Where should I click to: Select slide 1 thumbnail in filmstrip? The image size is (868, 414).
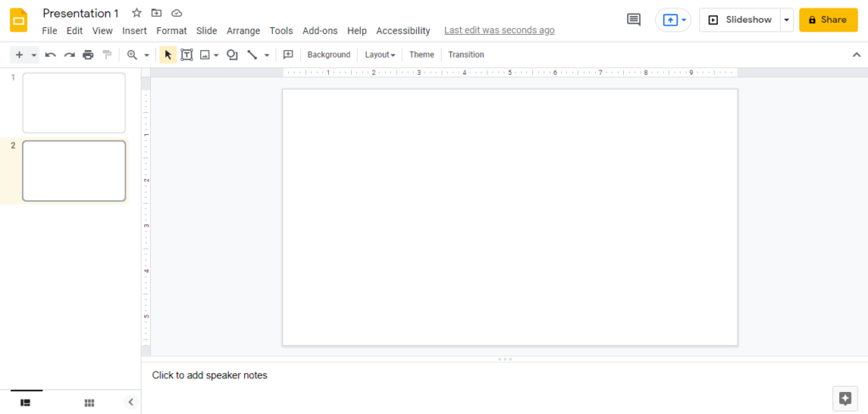[x=74, y=103]
